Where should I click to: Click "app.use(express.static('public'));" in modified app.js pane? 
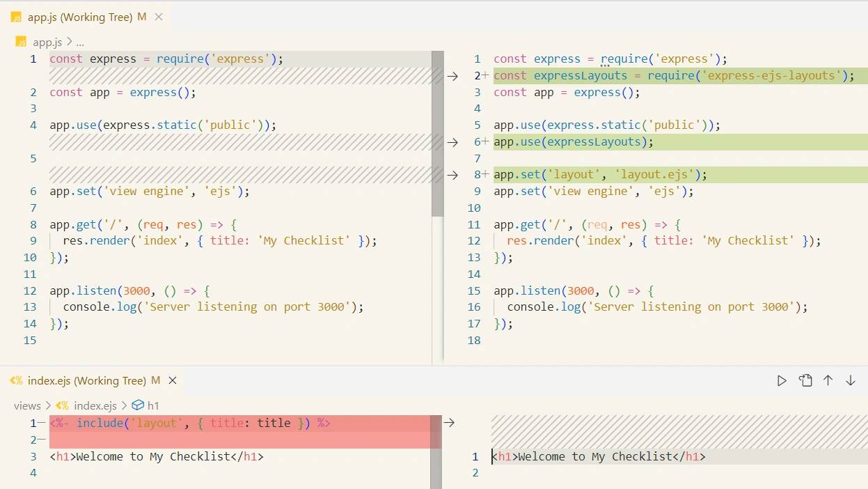pos(607,125)
